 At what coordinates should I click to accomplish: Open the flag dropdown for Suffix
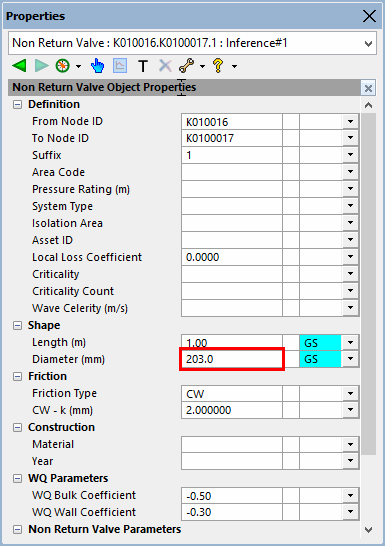pos(350,155)
